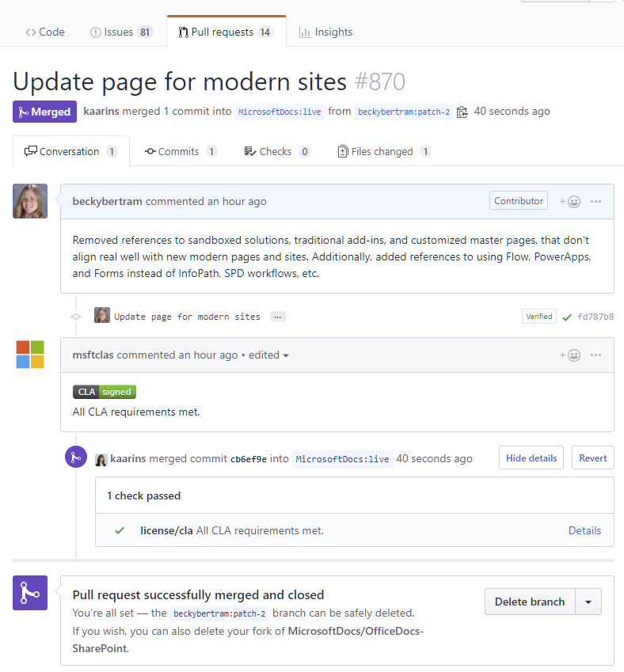Expand commit message ellipsis button
The height and width of the screenshot is (672, 624).
tap(277, 317)
